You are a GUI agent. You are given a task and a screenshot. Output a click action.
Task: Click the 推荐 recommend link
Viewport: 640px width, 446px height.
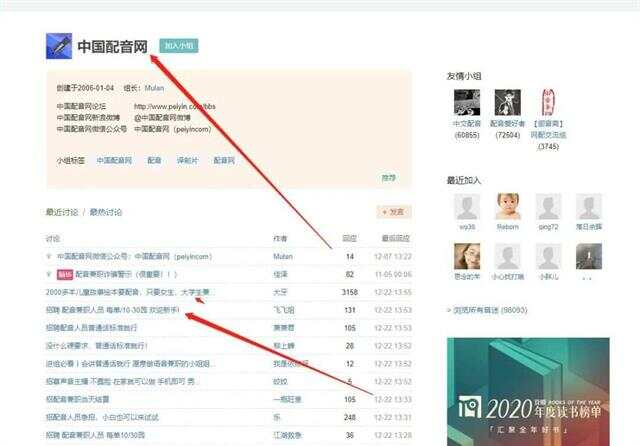tap(388, 178)
